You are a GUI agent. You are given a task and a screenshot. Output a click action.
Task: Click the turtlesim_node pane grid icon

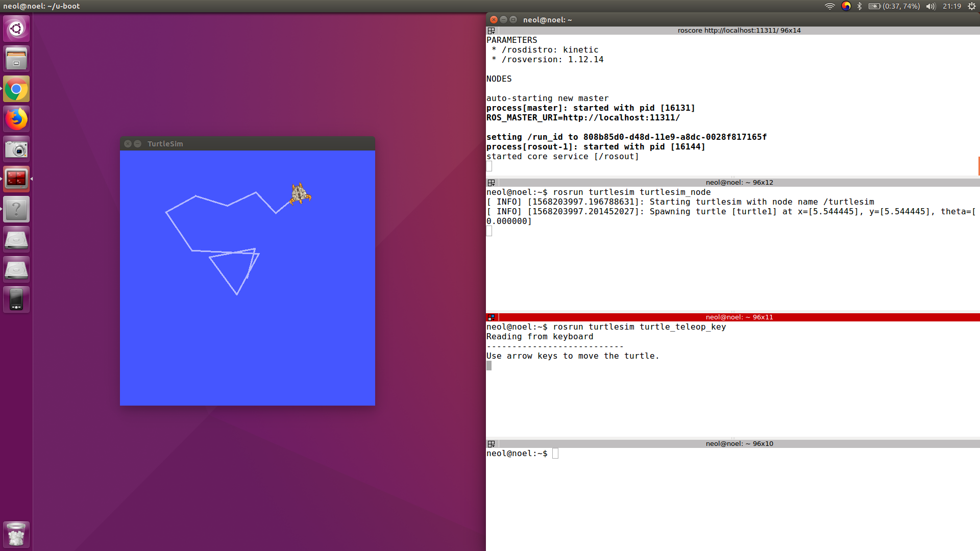[x=492, y=183]
